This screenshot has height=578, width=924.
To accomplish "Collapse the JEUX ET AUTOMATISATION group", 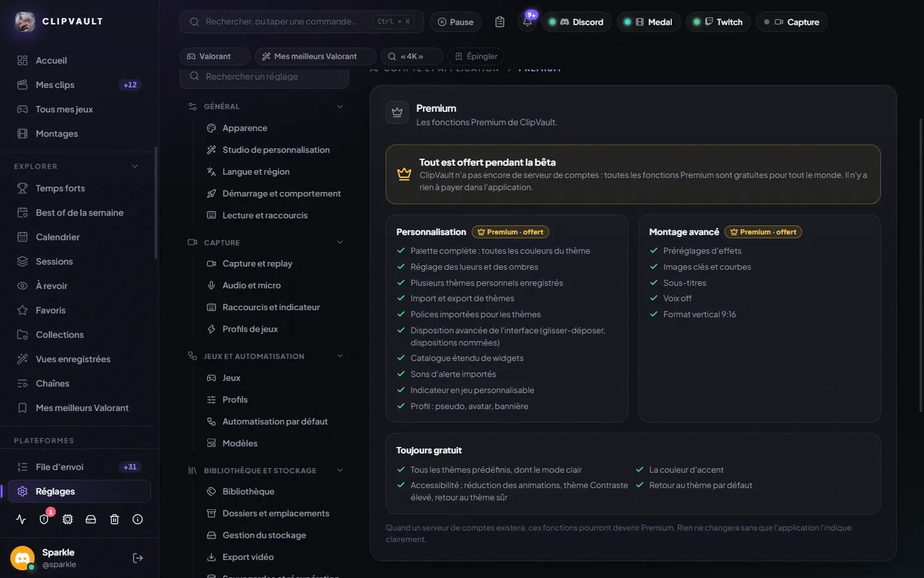I will tap(340, 356).
